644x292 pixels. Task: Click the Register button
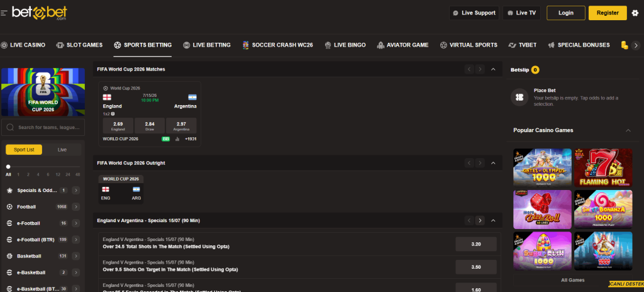[608, 13]
